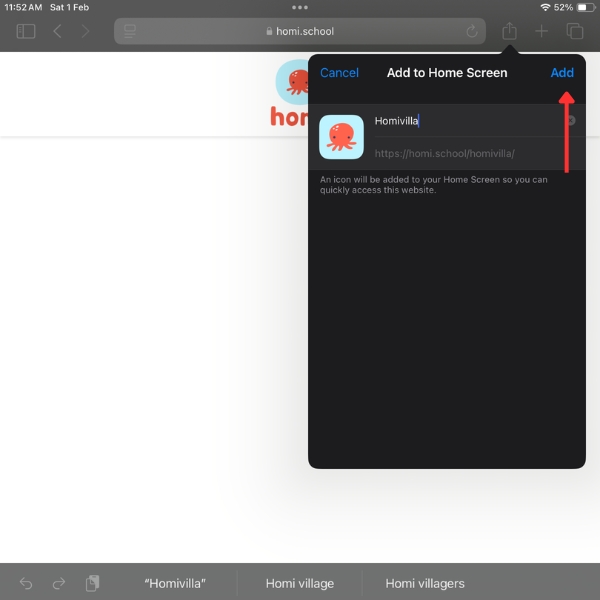The height and width of the screenshot is (600, 600).
Task: Clear the name field with the X icon
Action: pyautogui.click(x=570, y=121)
